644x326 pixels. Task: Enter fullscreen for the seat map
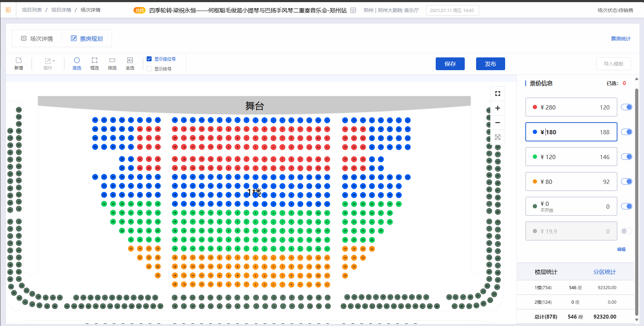(x=497, y=94)
